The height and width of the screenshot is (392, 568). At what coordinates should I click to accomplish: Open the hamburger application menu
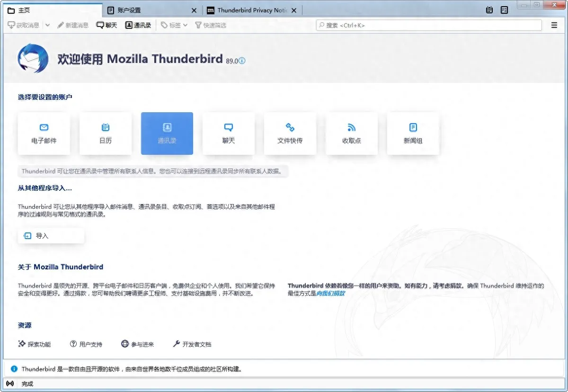point(554,25)
